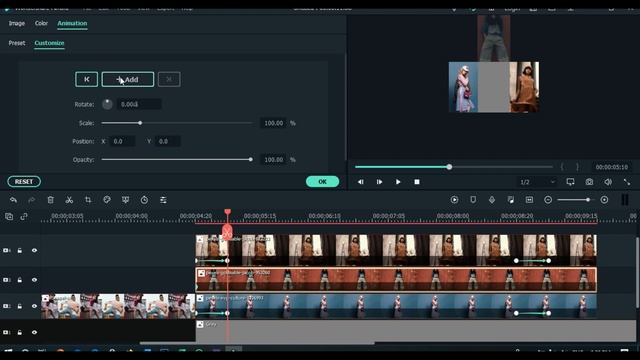
Task: Switch to the Image tab
Action: coord(17,23)
